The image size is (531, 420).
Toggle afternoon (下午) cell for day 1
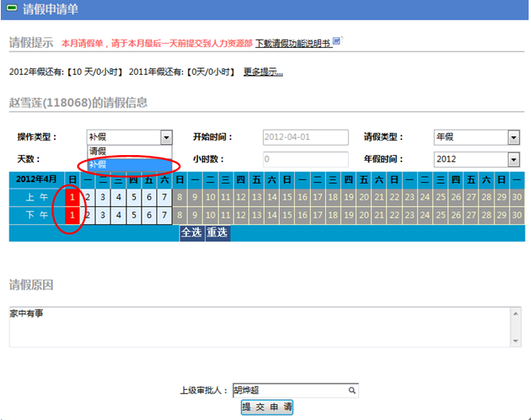tap(72, 216)
